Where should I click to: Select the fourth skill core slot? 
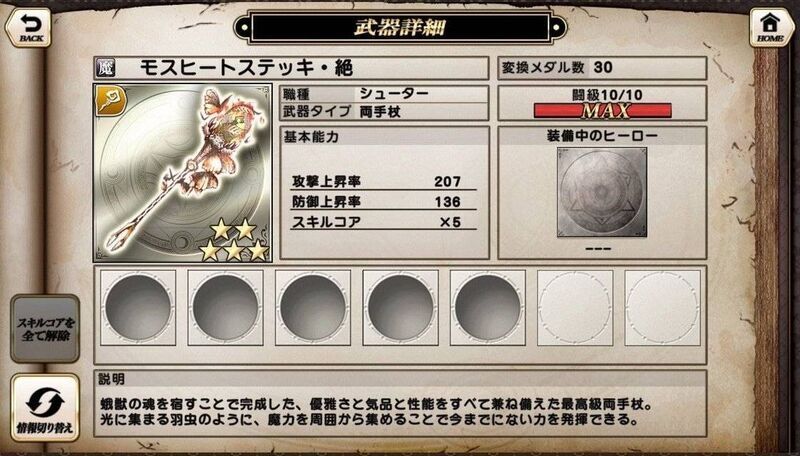(401, 308)
